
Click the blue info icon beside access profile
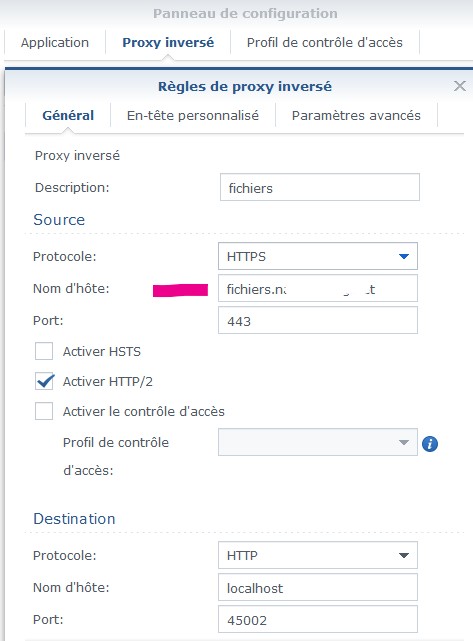pos(430,444)
